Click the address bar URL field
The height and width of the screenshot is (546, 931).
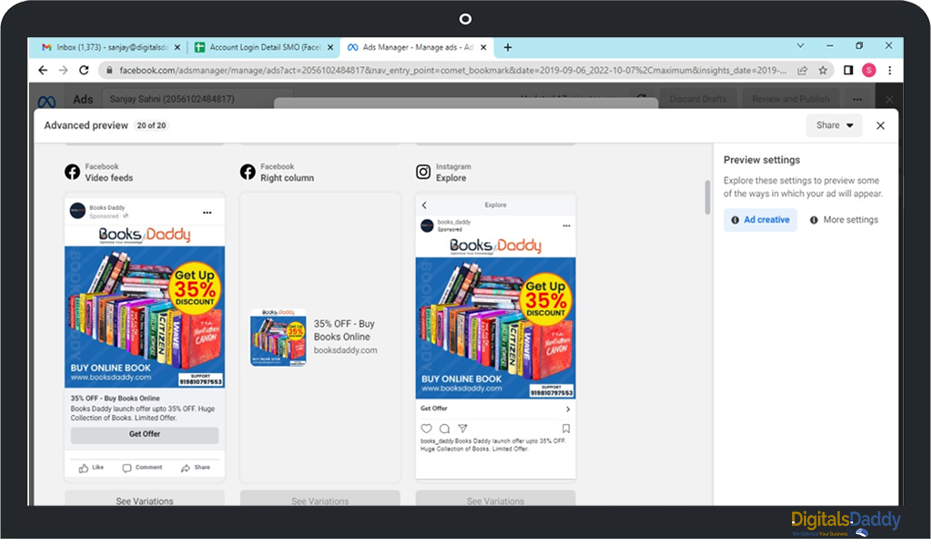coord(452,70)
